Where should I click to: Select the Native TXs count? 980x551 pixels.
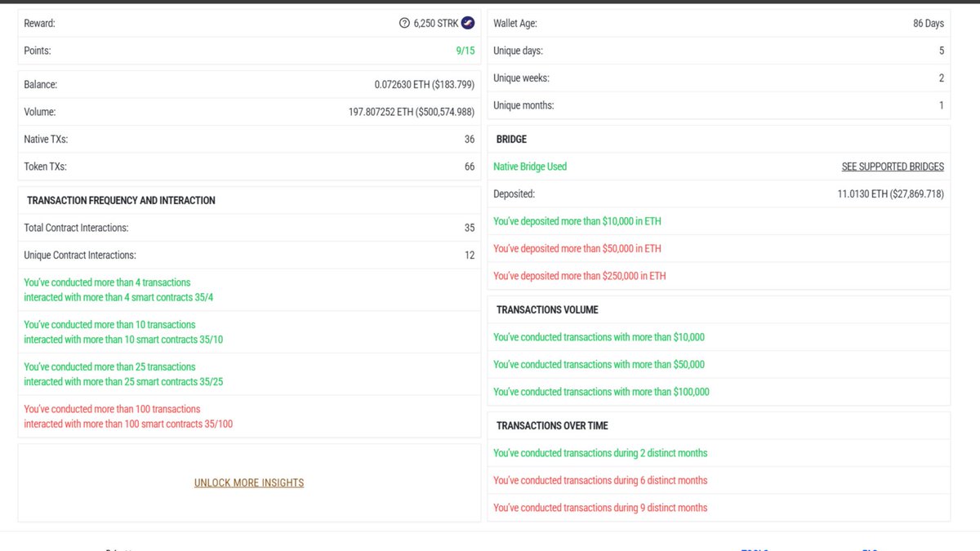[x=469, y=139]
